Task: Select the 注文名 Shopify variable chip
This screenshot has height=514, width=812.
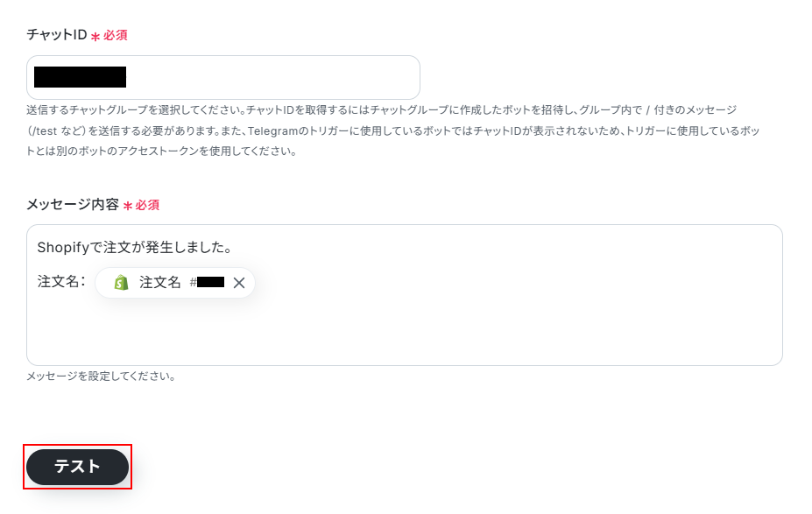Action: pyautogui.click(x=160, y=283)
